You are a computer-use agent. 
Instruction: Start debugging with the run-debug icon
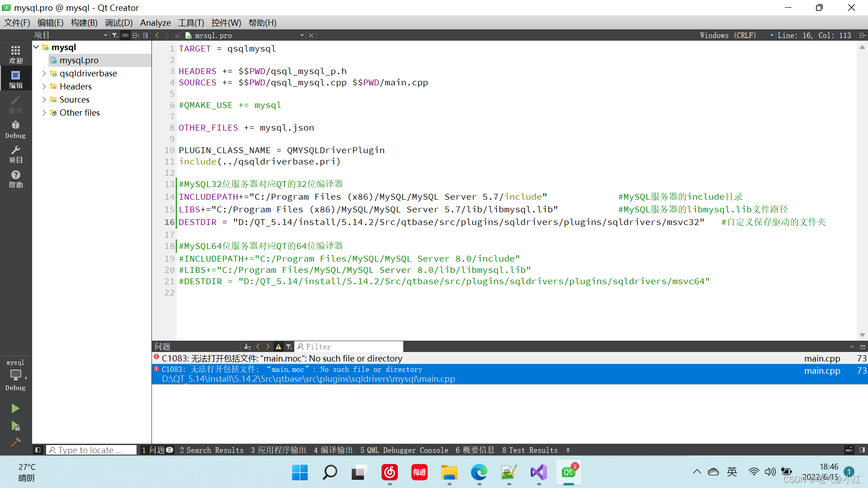coord(15,426)
